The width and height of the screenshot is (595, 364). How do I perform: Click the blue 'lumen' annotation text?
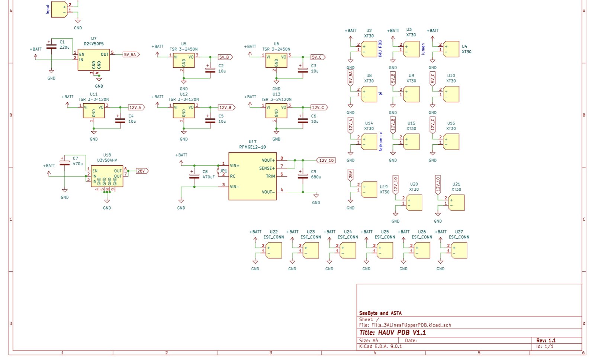pyautogui.click(x=423, y=49)
